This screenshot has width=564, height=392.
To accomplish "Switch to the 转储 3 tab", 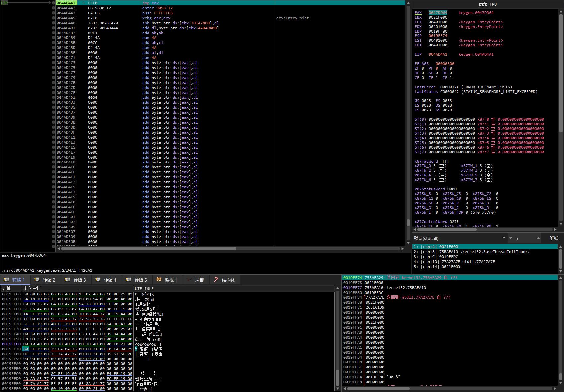I will [76, 280].
